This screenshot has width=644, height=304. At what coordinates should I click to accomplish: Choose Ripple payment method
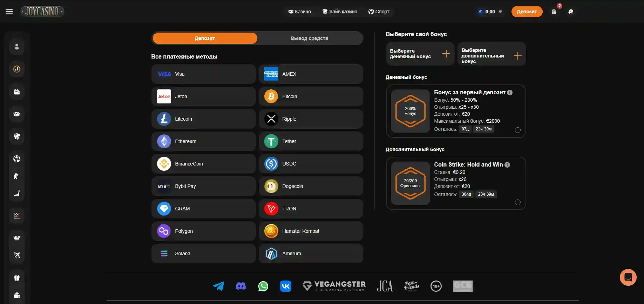[x=311, y=119]
